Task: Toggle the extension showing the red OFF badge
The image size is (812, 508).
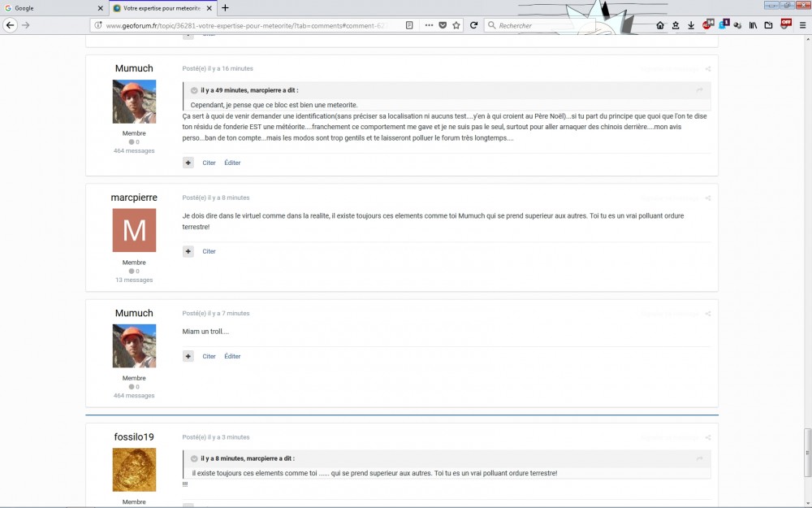Action: click(x=785, y=24)
